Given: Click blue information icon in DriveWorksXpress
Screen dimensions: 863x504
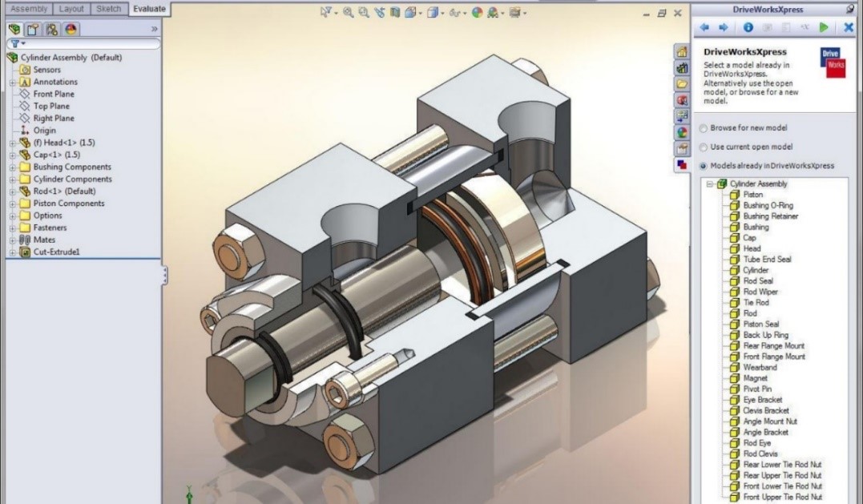Looking at the screenshot, I should click(748, 27).
